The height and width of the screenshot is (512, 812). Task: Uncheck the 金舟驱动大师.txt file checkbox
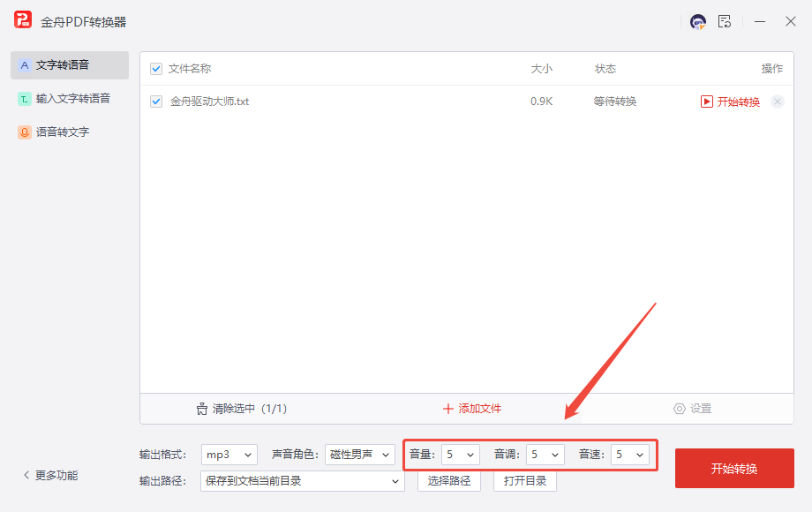coord(156,102)
